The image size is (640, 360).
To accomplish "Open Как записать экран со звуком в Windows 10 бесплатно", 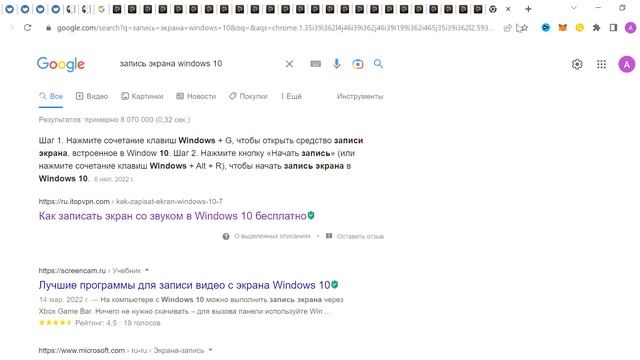I will coord(172,216).
